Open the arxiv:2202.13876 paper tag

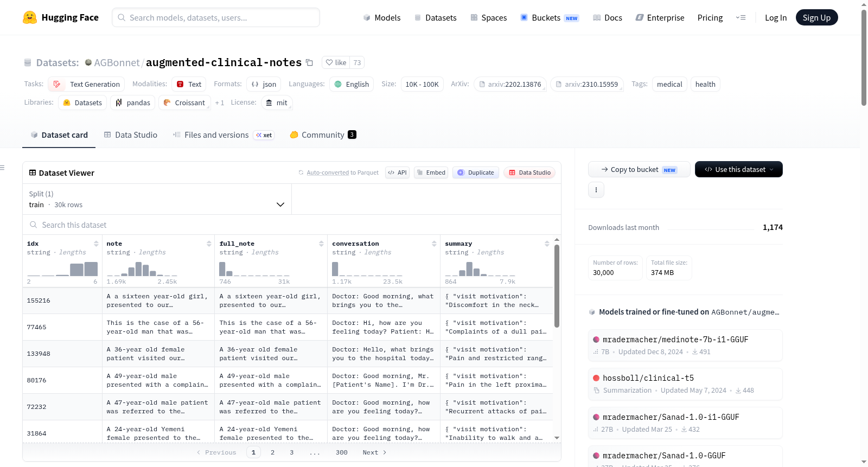pyautogui.click(x=510, y=84)
